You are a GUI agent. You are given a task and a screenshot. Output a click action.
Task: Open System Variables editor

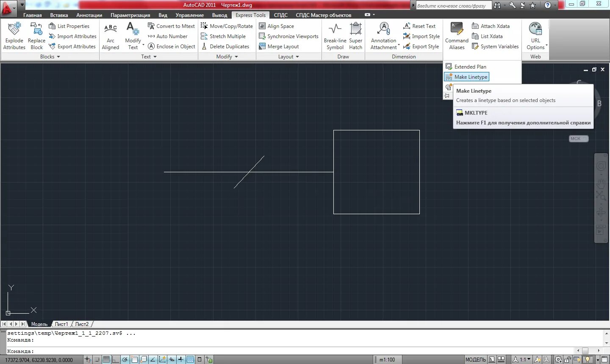click(495, 47)
